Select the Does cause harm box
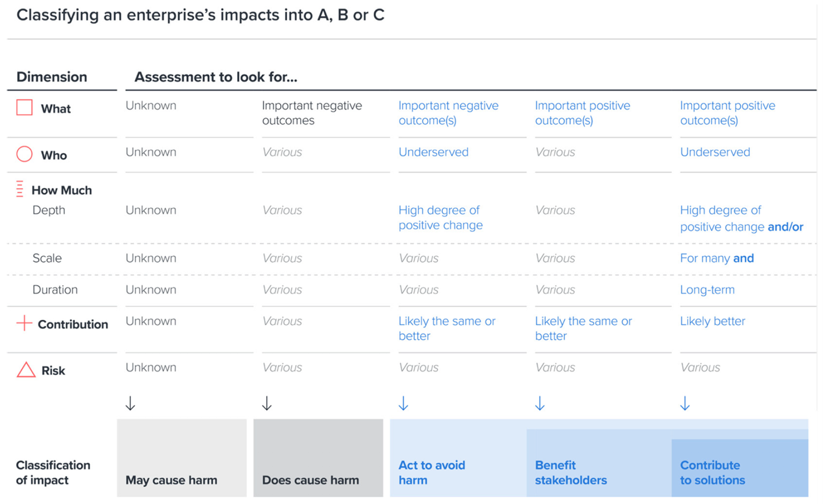This screenshot has width=823, height=504. (318, 458)
